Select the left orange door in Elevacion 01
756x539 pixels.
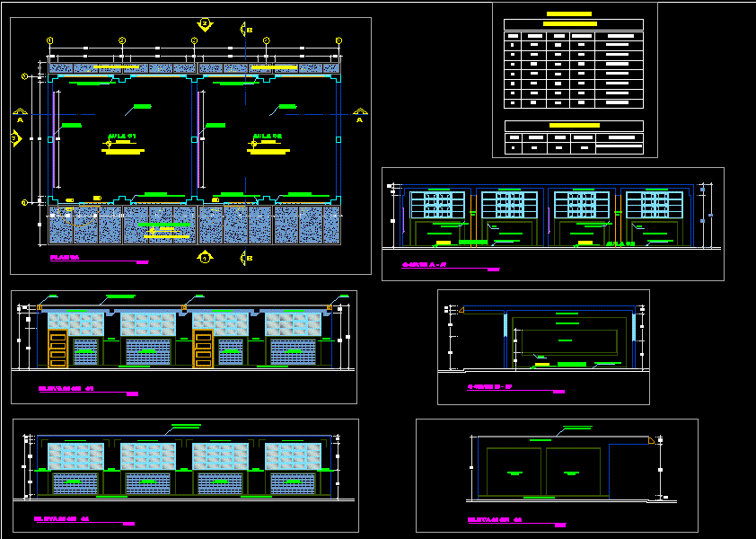(x=57, y=349)
